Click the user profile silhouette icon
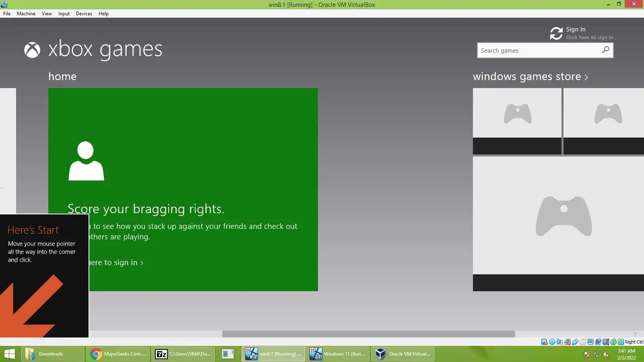Viewport: 644px width, 362px height. coord(86,161)
